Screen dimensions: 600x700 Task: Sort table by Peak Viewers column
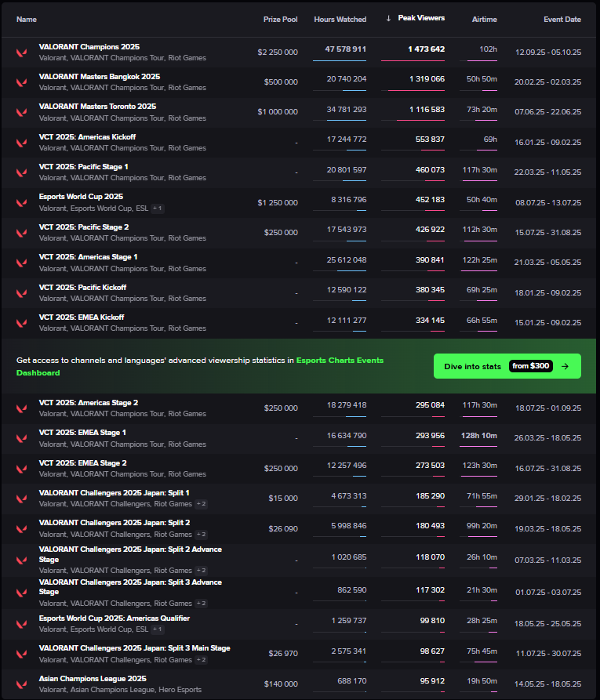click(x=421, y=18)
